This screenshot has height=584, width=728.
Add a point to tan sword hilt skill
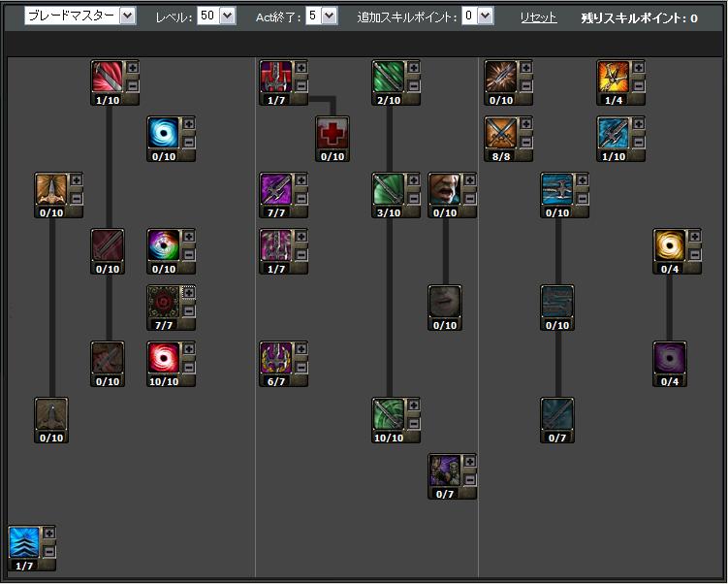77,180
